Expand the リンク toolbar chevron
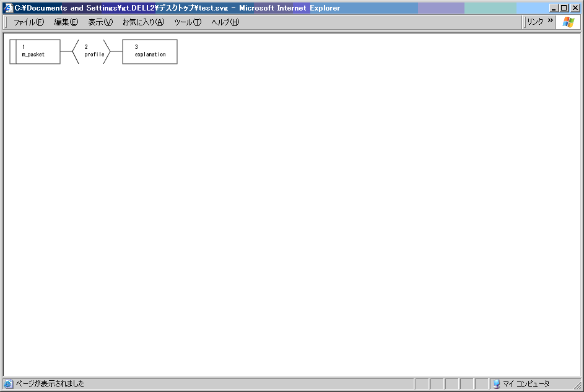 pyautogui.click(x=551, y=20)
